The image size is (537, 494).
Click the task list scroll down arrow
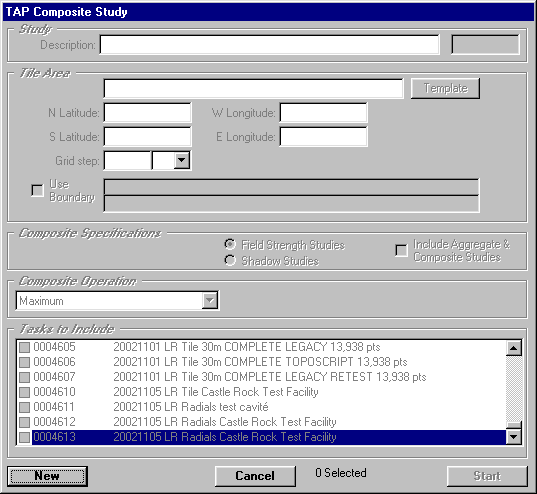pos(514,437)
